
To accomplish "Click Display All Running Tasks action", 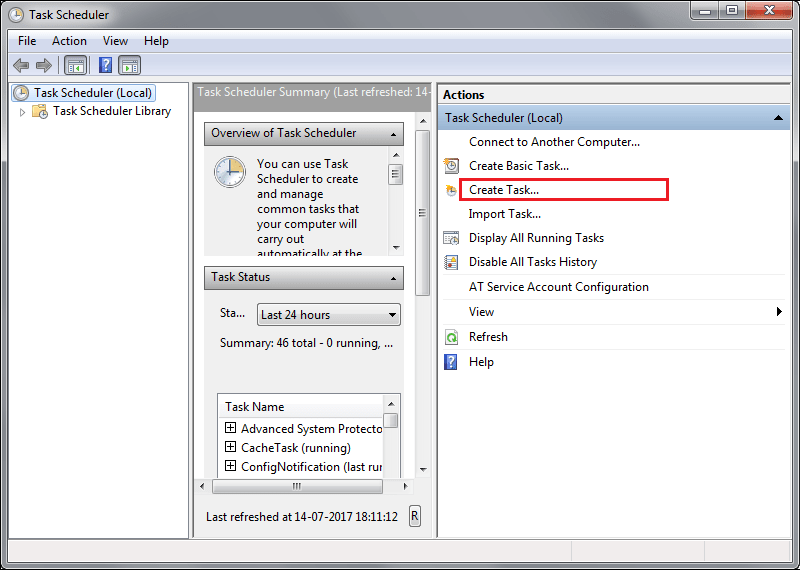I will (x=536, y=238).
